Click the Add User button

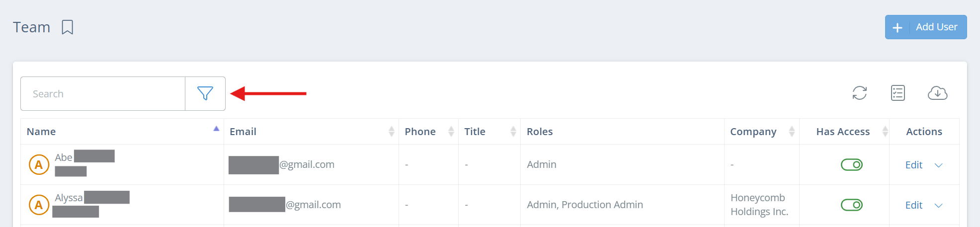(x=925, y=27)
